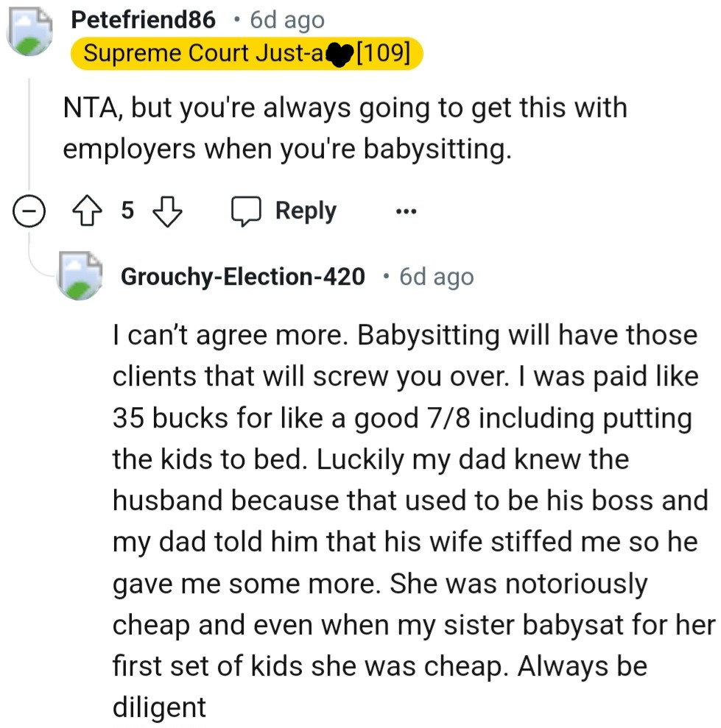This screenshot has width=721, height=728.
Task: Open the three-dot more options menu
Action: [x=405, y=212]
